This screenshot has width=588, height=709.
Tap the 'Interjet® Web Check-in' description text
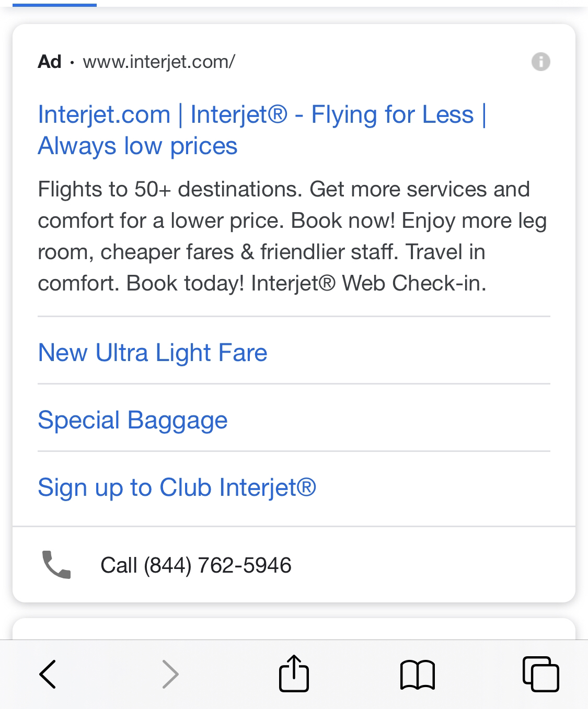(368, 283)
